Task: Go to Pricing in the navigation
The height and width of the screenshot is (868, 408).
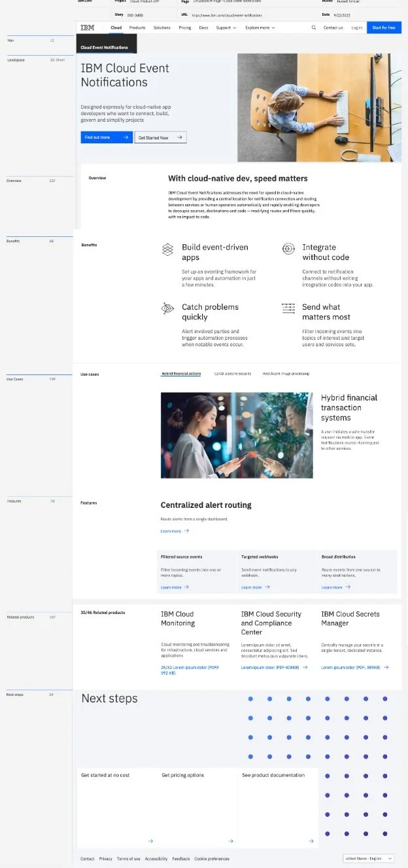Action: point(185,27)
